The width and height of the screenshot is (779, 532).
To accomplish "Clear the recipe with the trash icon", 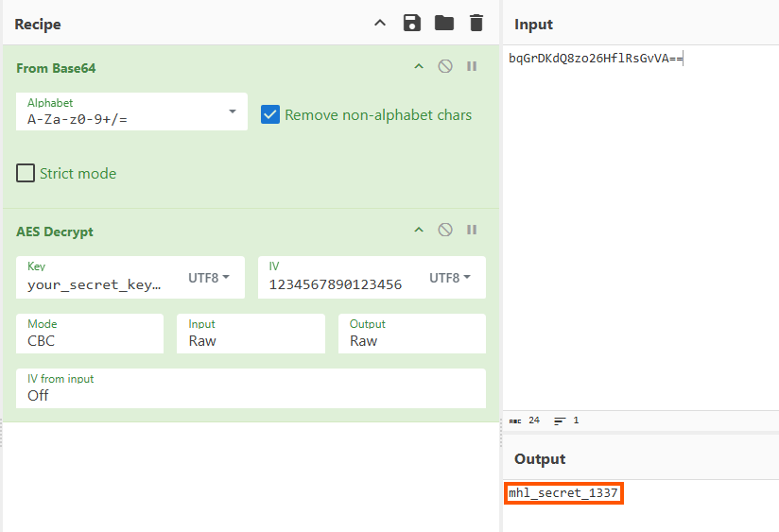I will pos(476,23).
